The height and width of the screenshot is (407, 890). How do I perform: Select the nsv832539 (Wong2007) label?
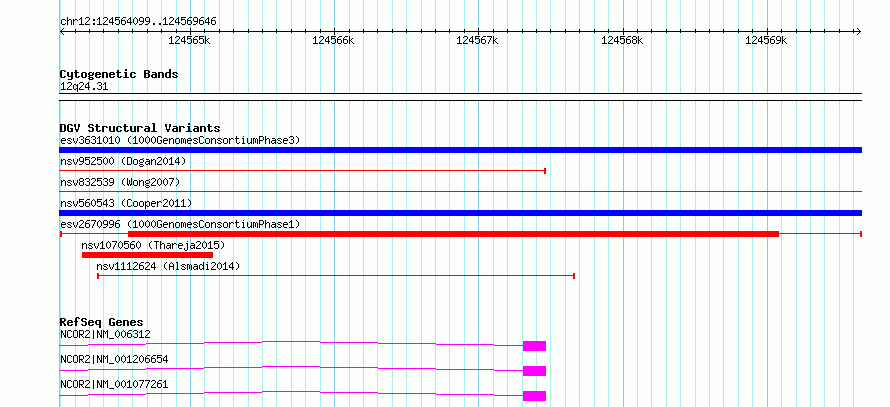[x=120, y=182]
